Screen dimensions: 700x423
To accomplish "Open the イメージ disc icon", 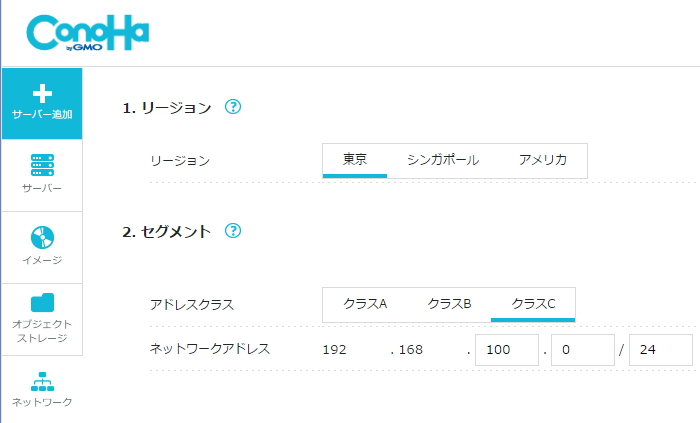I will 41,237.
